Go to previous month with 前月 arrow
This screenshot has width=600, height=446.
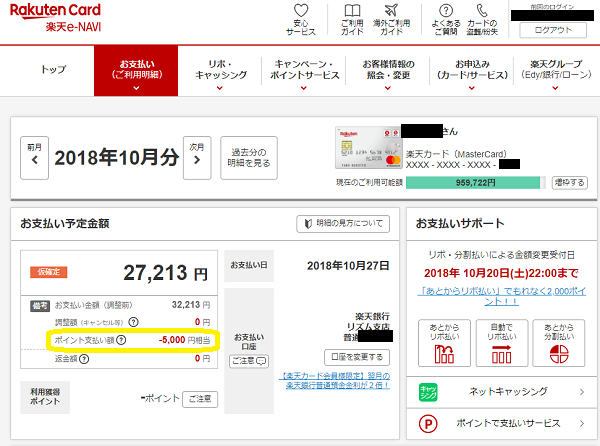pos(34,158)
